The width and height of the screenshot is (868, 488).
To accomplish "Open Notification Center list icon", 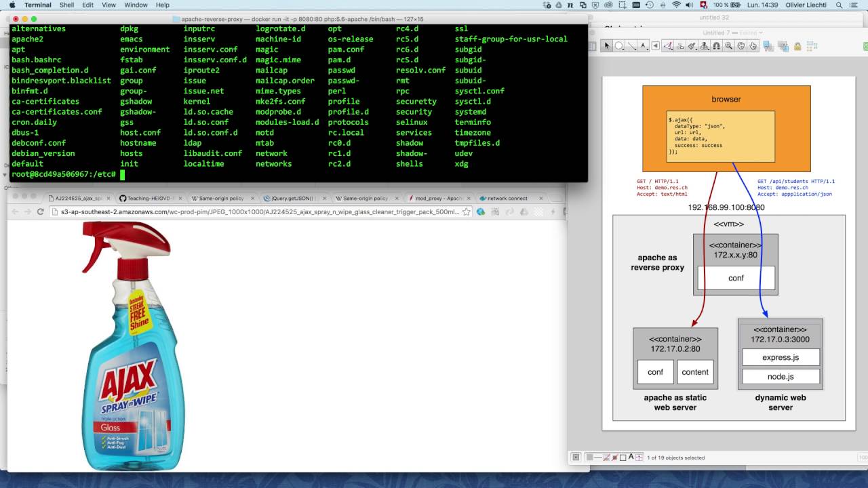I will [x=854, y=5].
